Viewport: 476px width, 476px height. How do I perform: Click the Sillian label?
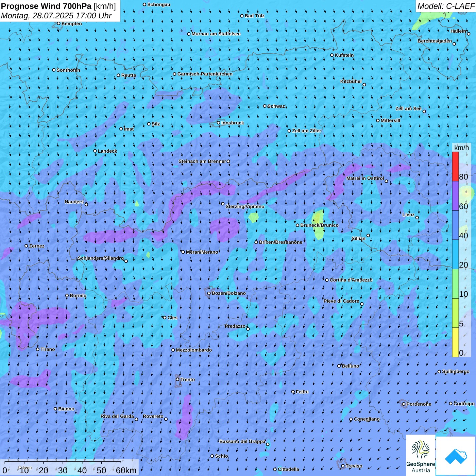point(358,238)
